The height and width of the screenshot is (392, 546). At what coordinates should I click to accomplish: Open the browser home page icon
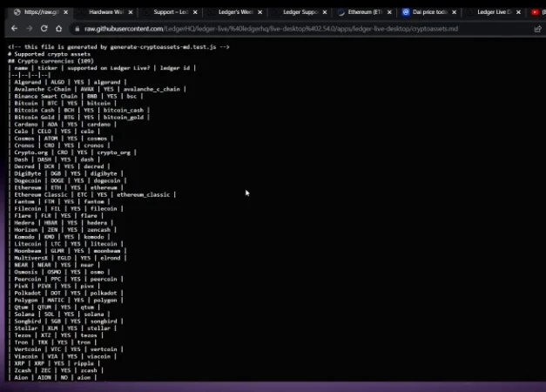coord(59,29)
